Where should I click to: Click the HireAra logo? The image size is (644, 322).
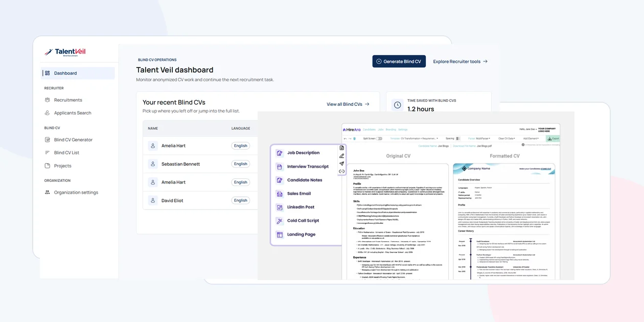[x=352, y=130]
